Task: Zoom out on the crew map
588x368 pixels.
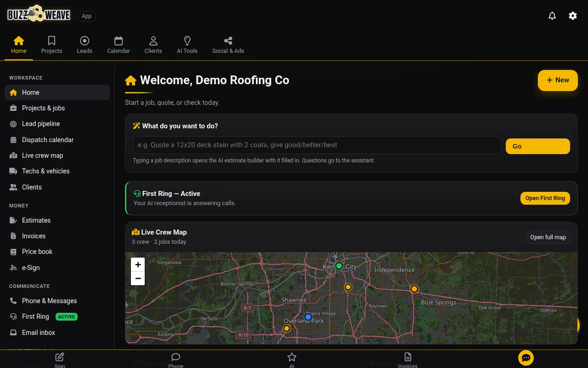Action: (x=138, y=278)
